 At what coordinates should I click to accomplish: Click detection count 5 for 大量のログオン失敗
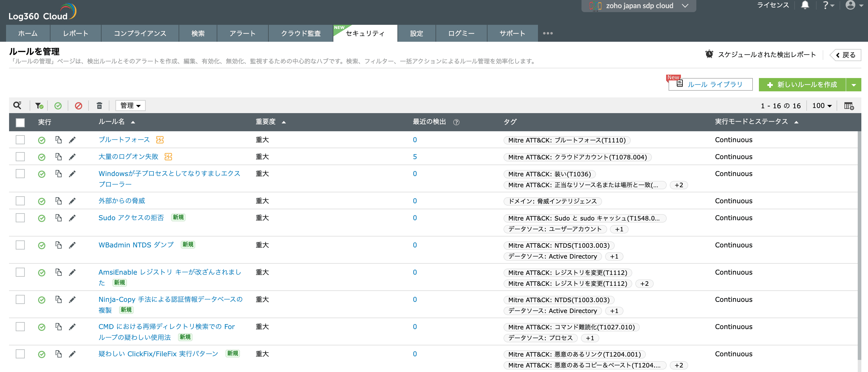(x=415, y=157)
